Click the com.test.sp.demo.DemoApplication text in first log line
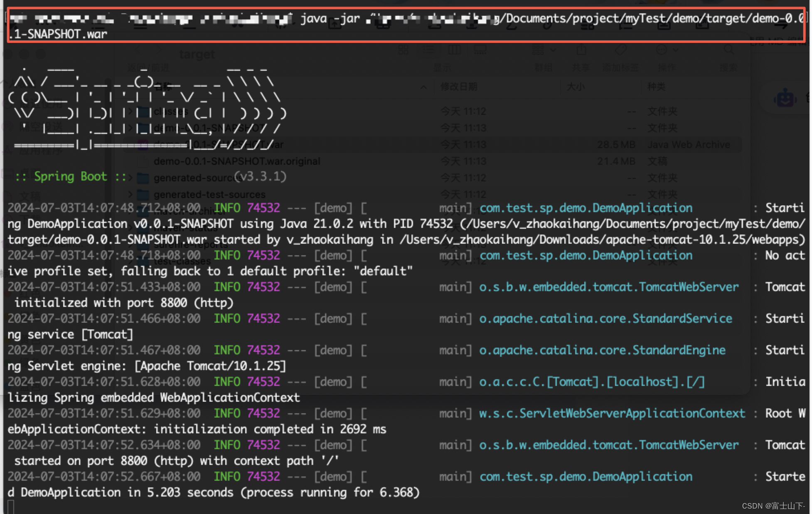This screenshot has width=812, height=514. (x=586, y=208)
